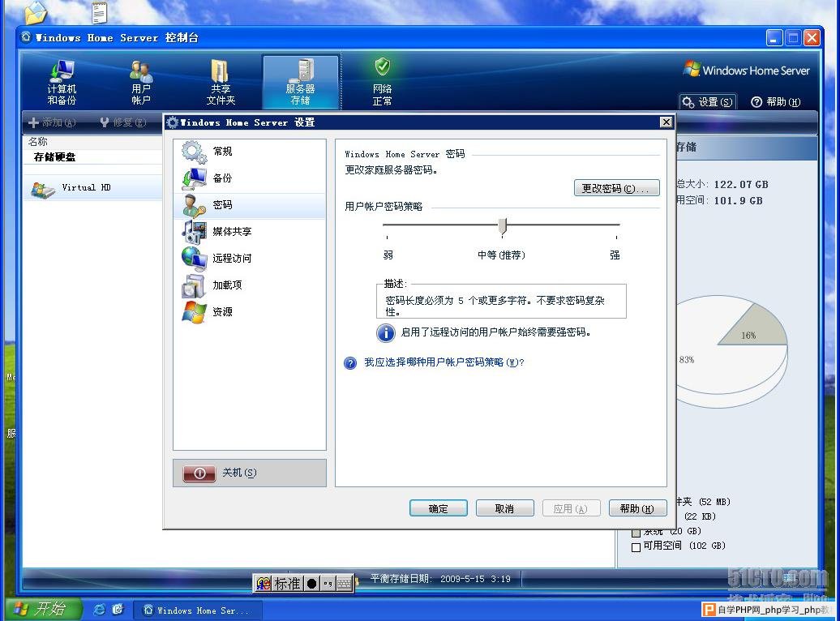
Task: Click the 媒体共享 icon
Action: click(x=194, y=232)
